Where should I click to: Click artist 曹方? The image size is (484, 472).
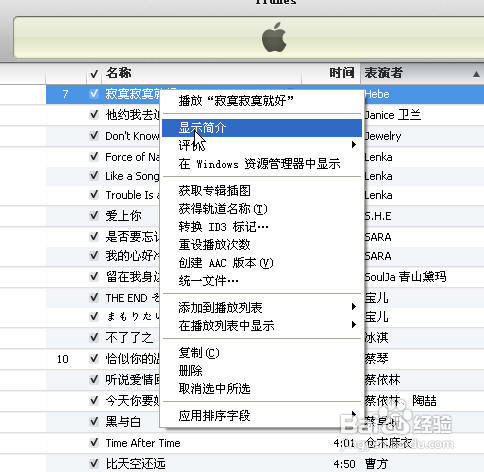pyautogui.click(x=376, y=464)
